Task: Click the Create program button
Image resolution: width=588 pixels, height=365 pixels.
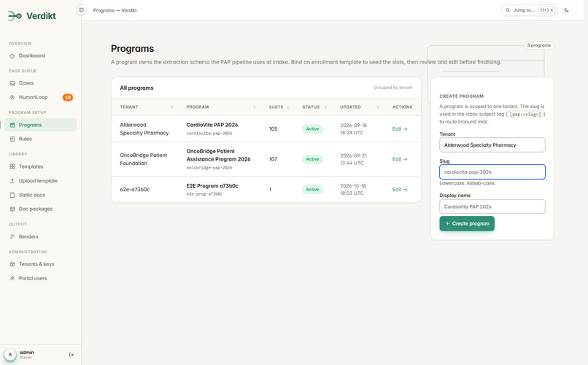Action: coord(467,223)
